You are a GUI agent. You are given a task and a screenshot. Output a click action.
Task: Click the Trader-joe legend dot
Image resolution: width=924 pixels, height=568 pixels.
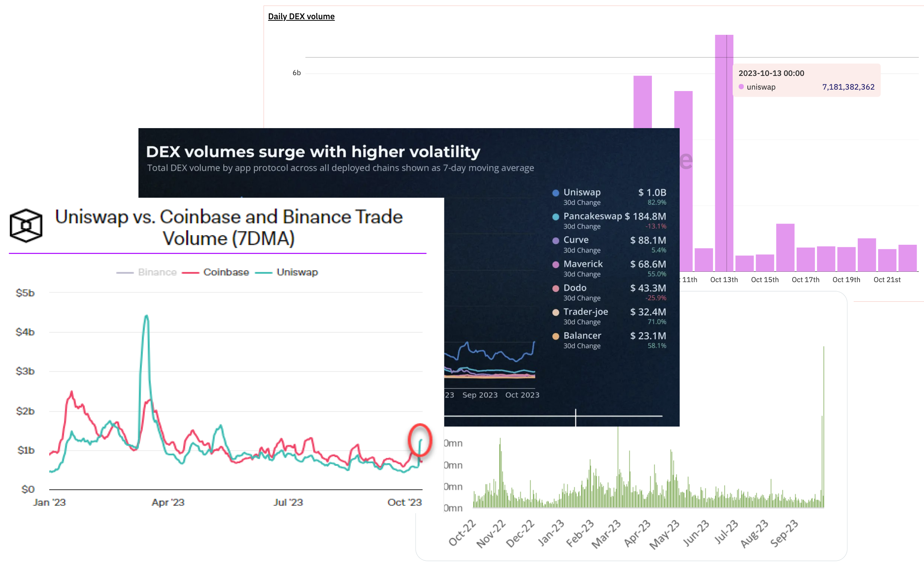pyautogui.click(x=556, y=312)
